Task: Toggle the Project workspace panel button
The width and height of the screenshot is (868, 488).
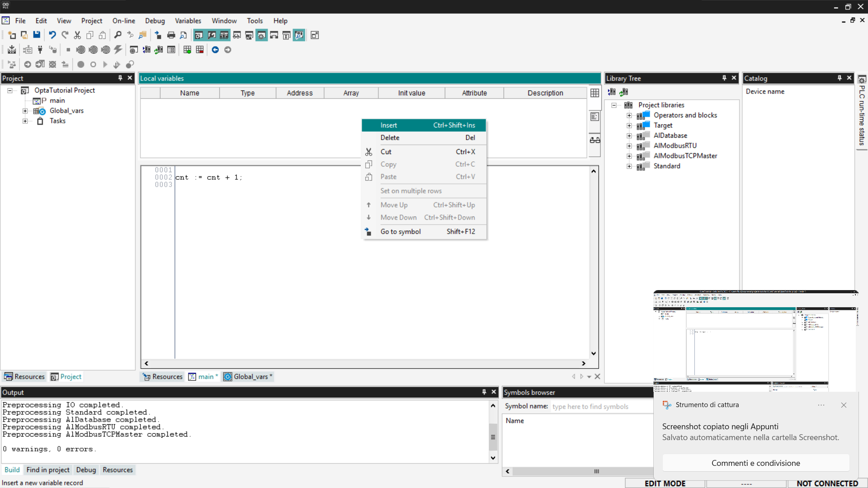Action: tap(198, 35)
